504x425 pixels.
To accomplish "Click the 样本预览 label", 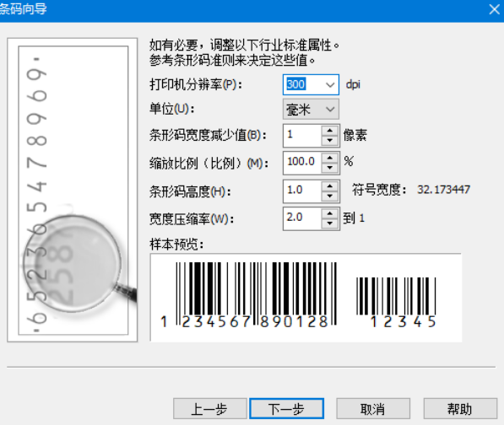I will [176, 245].
